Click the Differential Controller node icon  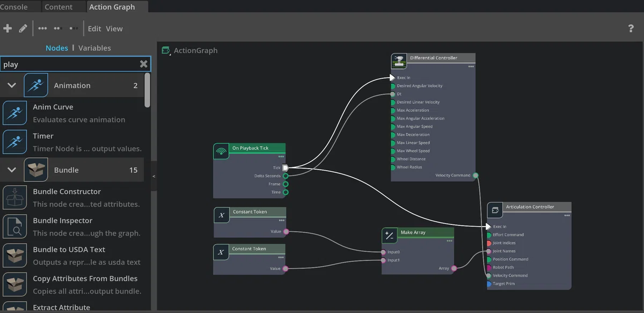399,61
